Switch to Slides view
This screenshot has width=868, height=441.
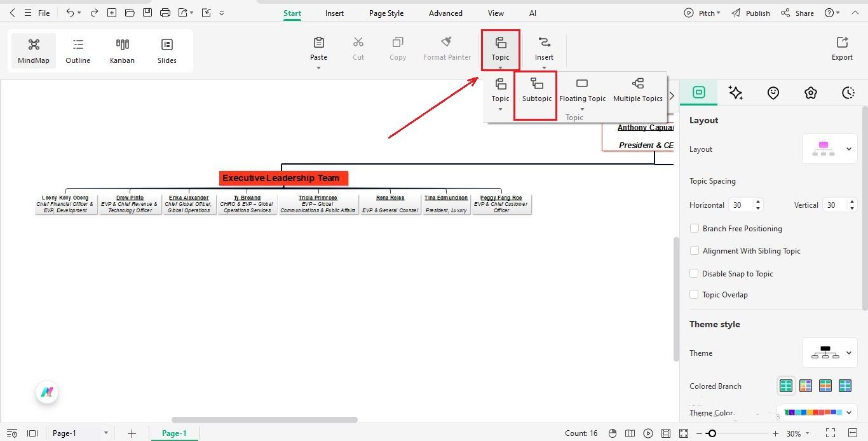pos(167,51)
